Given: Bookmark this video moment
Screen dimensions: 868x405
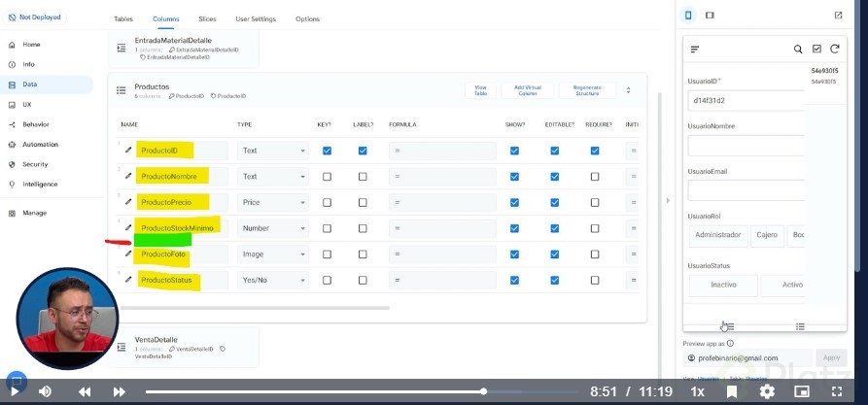Looking at the screenshot, I should (732, 391).
